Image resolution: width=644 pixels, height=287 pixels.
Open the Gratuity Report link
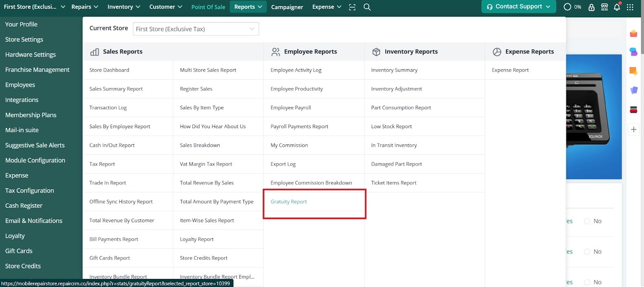pyautogui.click(x=289, y=202)
